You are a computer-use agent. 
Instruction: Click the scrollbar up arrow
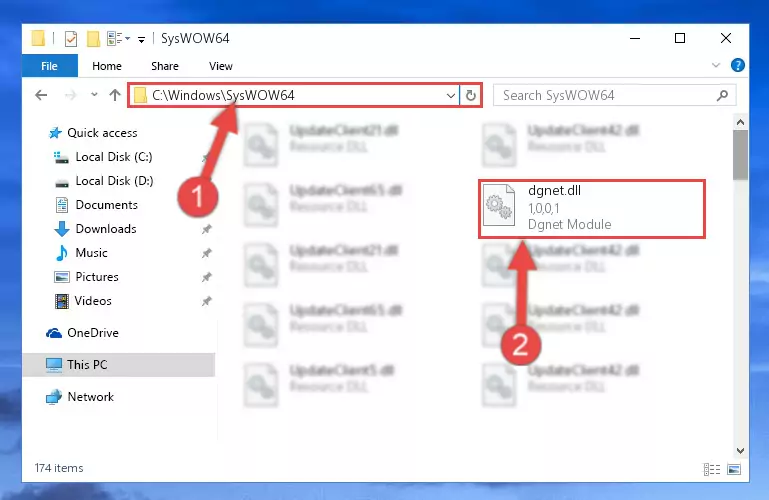click(x=741, y=122)
